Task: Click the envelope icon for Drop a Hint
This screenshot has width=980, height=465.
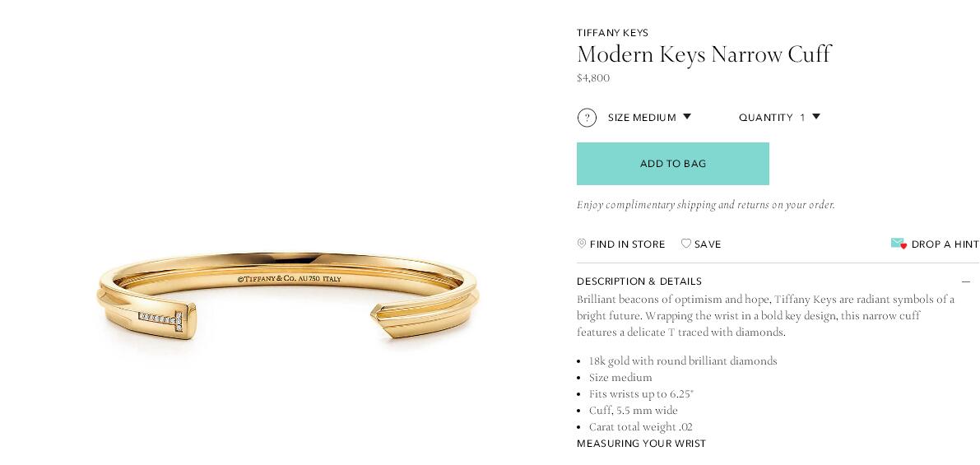Action: click(899, 244)
